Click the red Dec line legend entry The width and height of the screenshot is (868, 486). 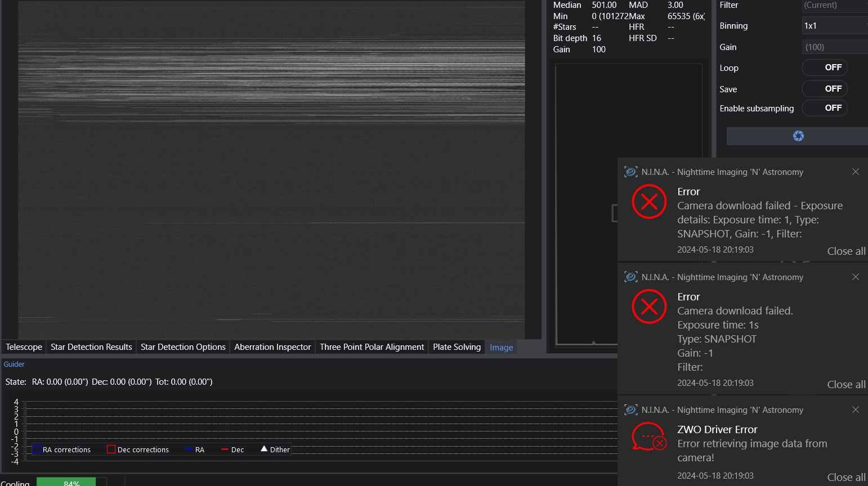pos(233,450)
